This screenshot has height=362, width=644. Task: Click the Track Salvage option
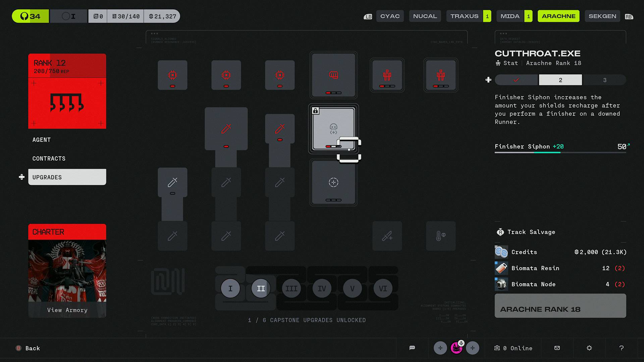(x=531, y=232)
